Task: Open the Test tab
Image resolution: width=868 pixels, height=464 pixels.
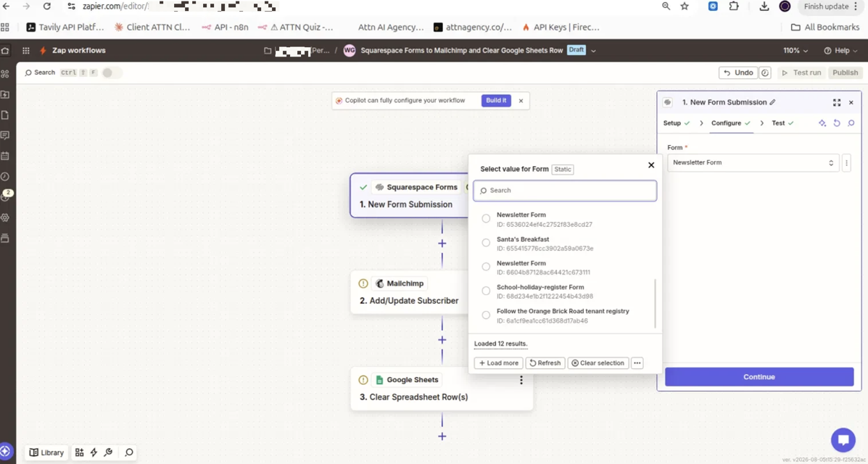Action: 782,123
